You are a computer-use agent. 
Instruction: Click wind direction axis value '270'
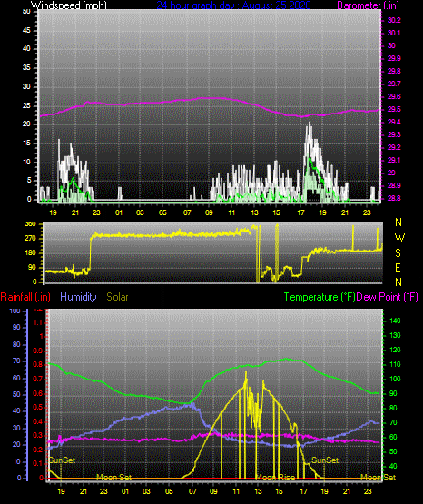[x=30, y=239]
